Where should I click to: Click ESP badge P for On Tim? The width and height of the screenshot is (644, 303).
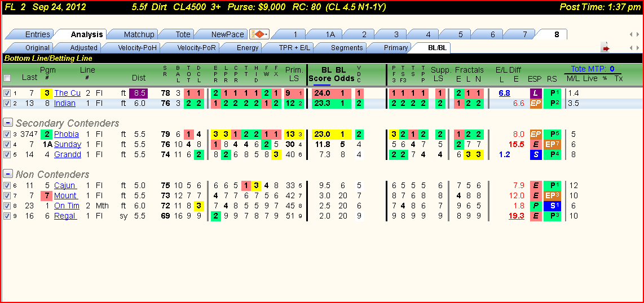pyautogui.click(x=536, y=206)
